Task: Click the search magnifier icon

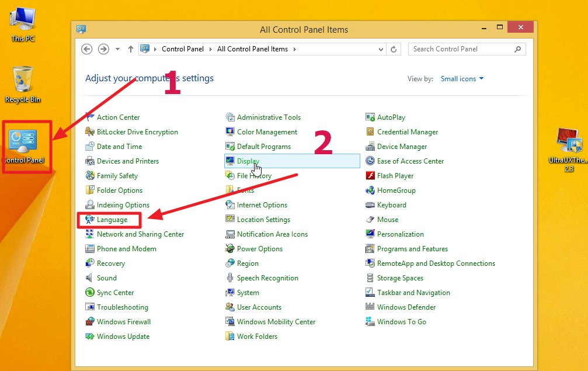Action: pyautogui.click(x=517, y=49)
